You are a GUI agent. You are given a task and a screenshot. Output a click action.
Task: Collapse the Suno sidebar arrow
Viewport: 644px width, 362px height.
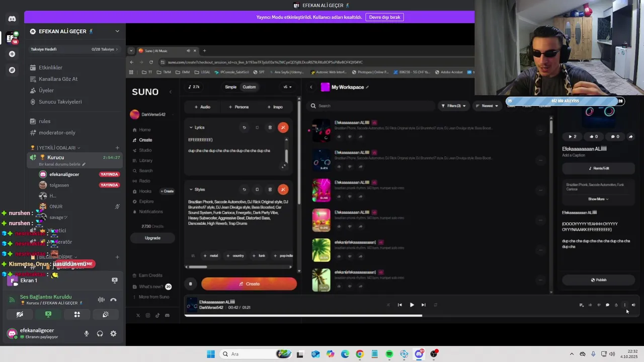(170, 92)
